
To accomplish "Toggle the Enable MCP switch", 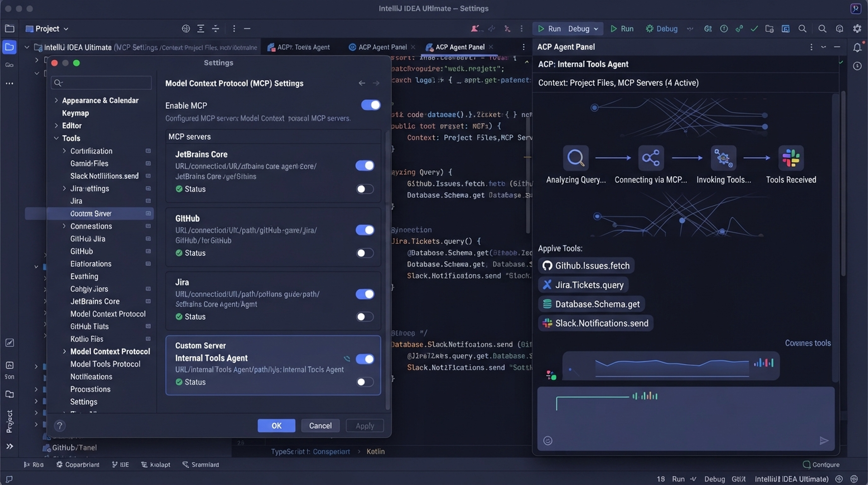I will 371,105.
